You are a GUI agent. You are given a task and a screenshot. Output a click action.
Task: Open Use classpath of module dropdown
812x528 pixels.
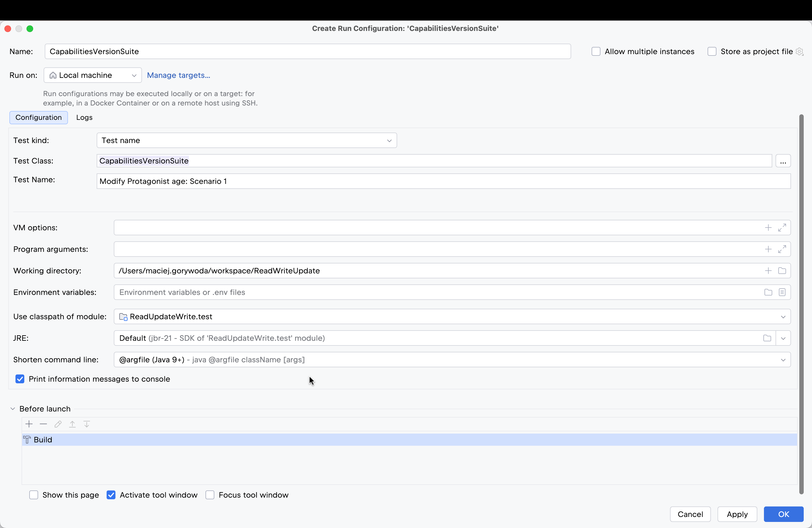(x=452, y=317)
